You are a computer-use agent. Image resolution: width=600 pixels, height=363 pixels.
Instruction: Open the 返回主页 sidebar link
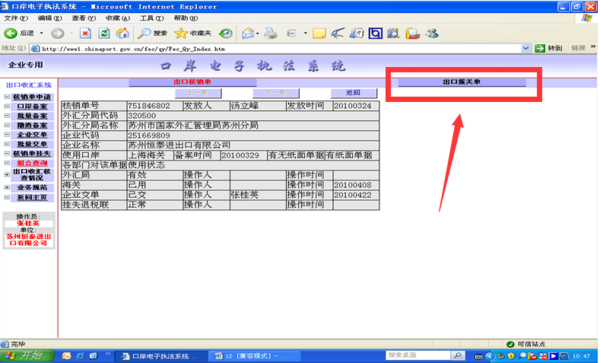pos(32,197)
